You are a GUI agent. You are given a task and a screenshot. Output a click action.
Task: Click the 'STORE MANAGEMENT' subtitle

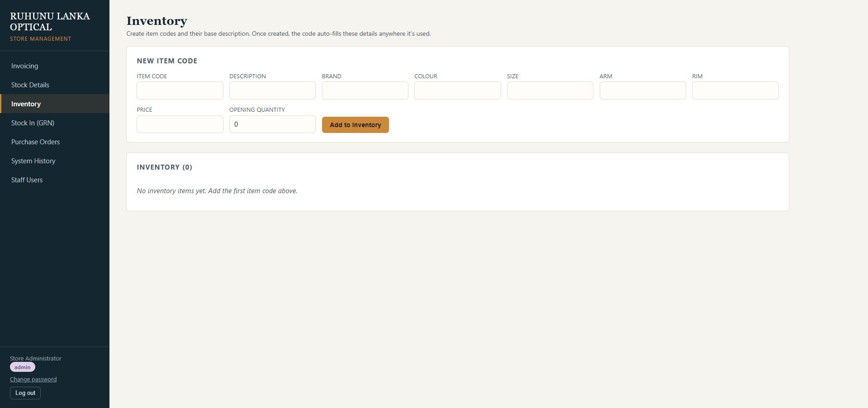click(41, 39)
